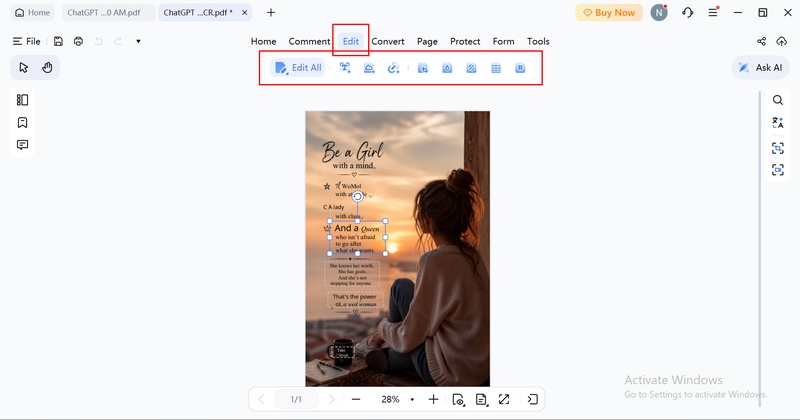The height and width of the screenshot is (420, 800).
Task: Open a new tab with plus button
Action: click(x=271, y=13)
